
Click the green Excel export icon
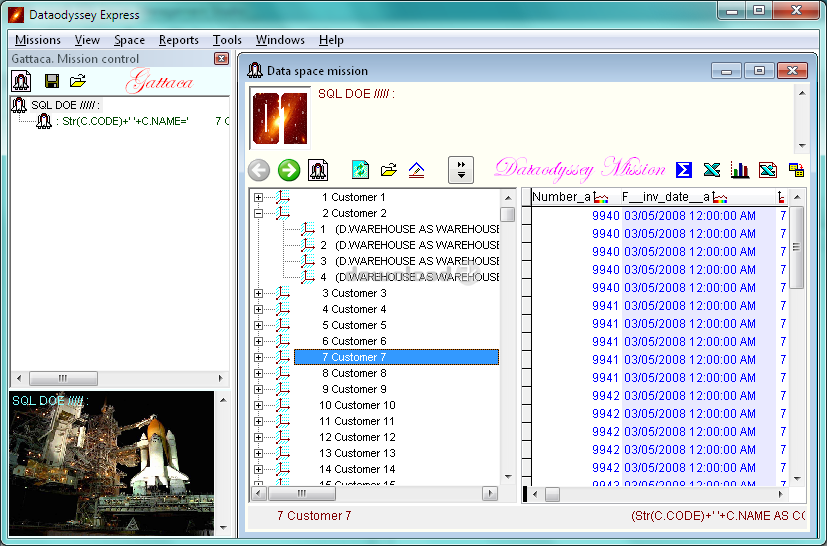tap(712, 169)
